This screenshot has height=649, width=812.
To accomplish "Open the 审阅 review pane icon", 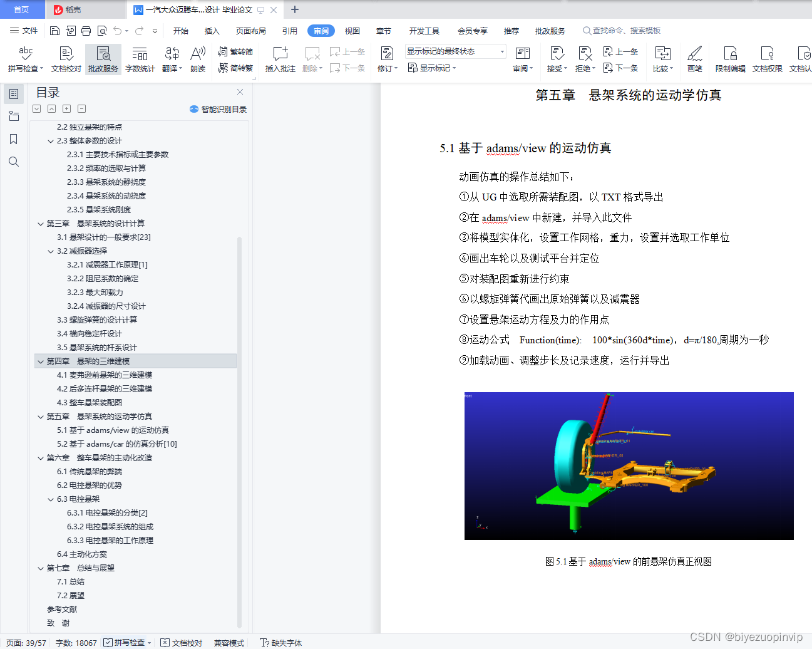I will 523,60.
